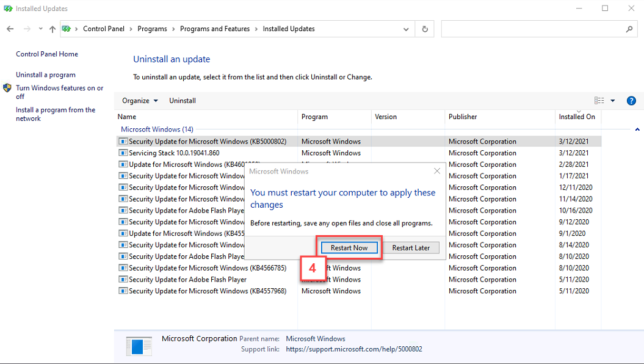Open Install a program from the network

(x=56, y=114)
